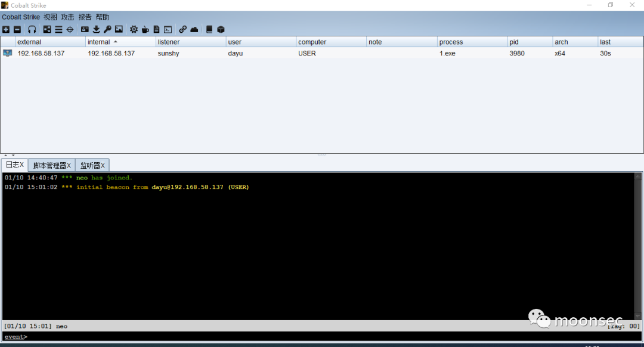Open the 攻击 menu
The height and width of the screenshot is (347, 644).
tap(68, 17)
